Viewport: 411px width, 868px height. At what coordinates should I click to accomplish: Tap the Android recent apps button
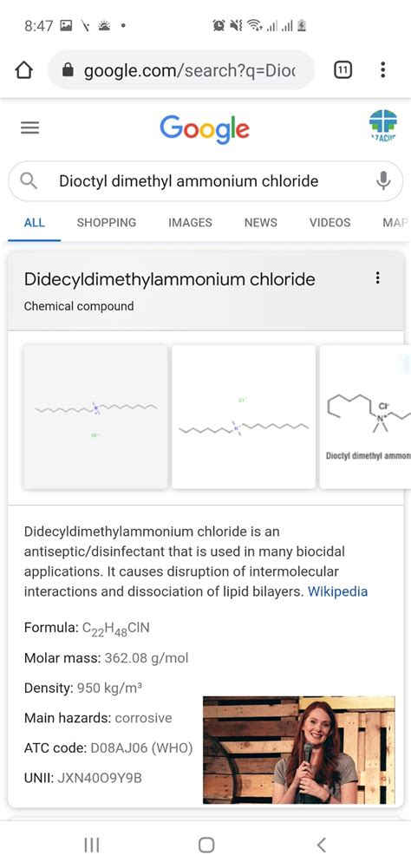[x=91, y=845]
